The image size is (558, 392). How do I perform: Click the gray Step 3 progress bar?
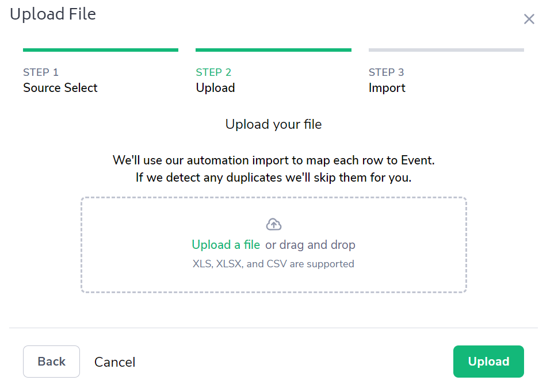click(x=446, y=50)
